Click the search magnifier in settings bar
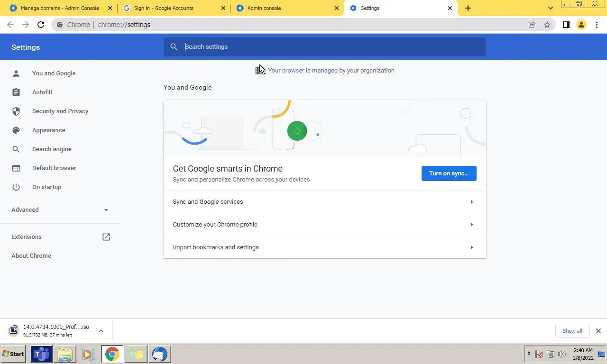This screenshot has height=364, width=607. [174, 47]
